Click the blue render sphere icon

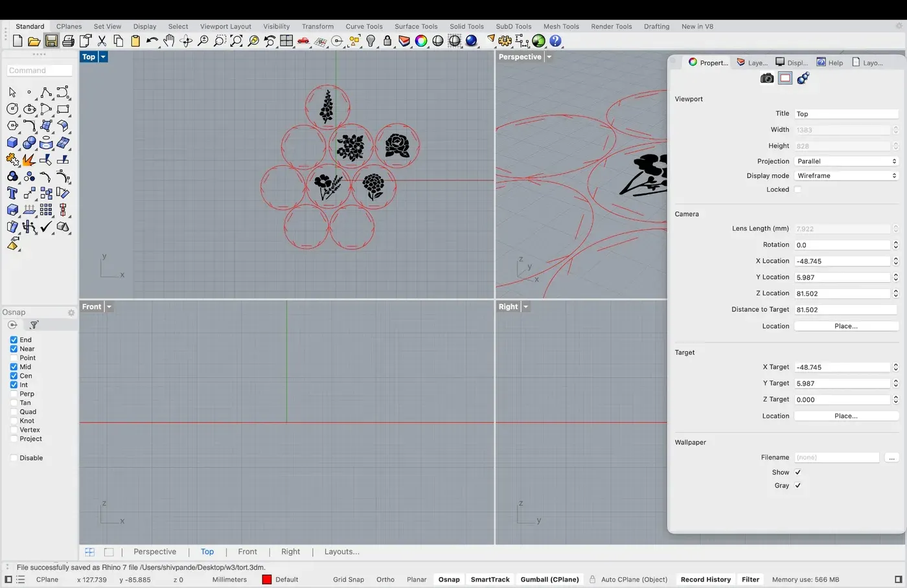(x=472, y=41)
